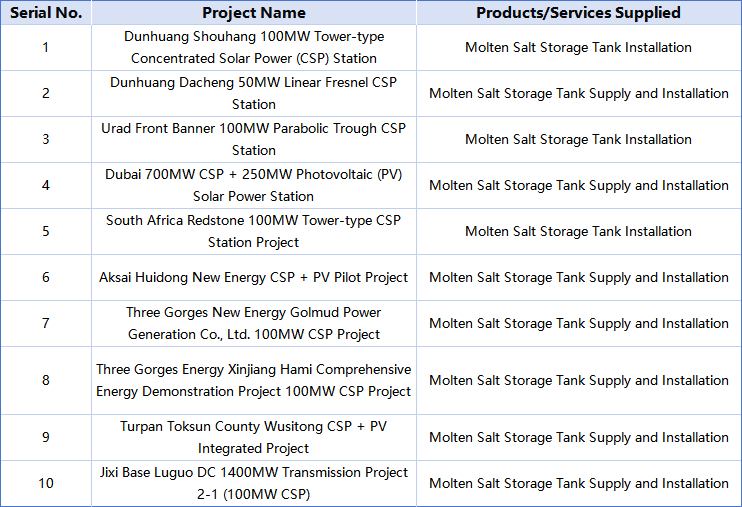Select the Urad Front Banner project name
The height and width of the screenshot is (507, 742).
pos(253,139)
